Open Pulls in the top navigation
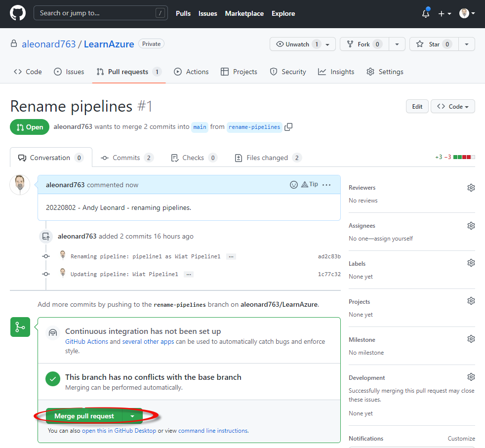485x448 pixels. [183, 14]
